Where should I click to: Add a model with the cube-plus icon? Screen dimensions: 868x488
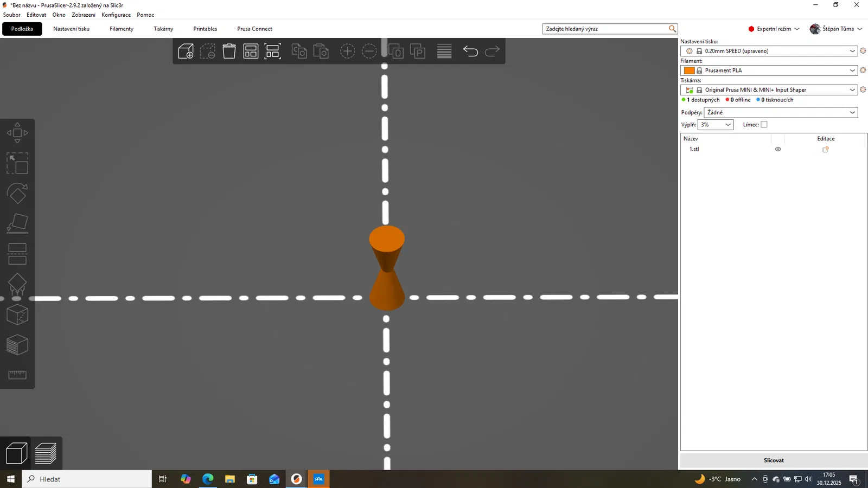point(186,51)
